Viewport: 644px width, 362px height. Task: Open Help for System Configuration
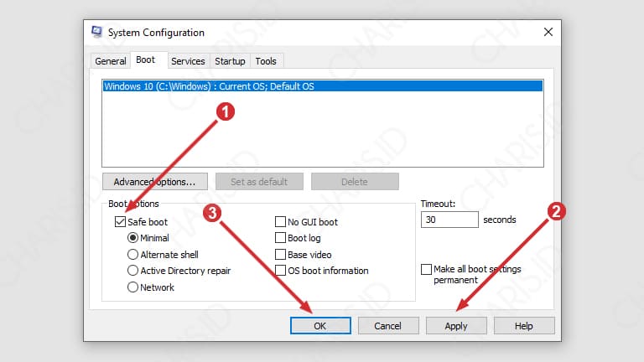coord(524,326)
